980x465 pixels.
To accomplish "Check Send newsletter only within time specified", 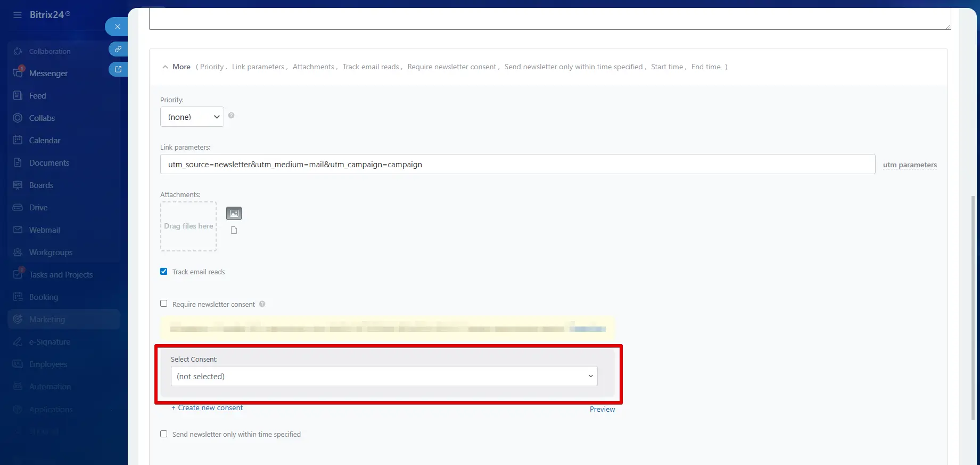I will coord(164,434).
